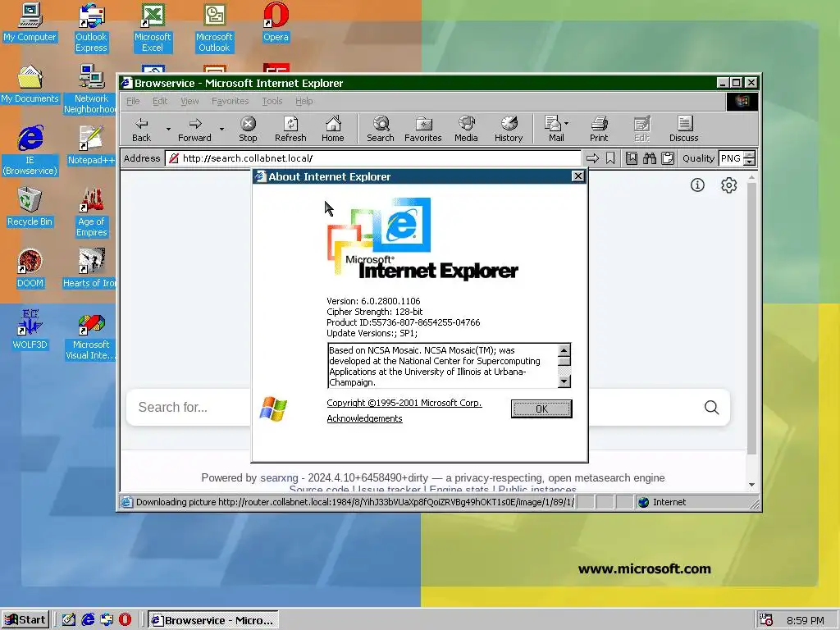
Task: Click the single bookmark ribbon icon
Action: 610,158
